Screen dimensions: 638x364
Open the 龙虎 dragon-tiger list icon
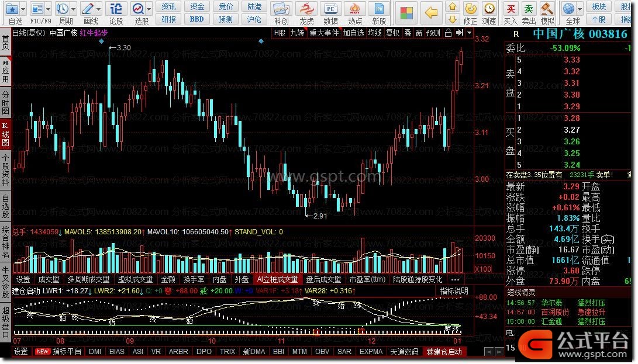point(306,9)
